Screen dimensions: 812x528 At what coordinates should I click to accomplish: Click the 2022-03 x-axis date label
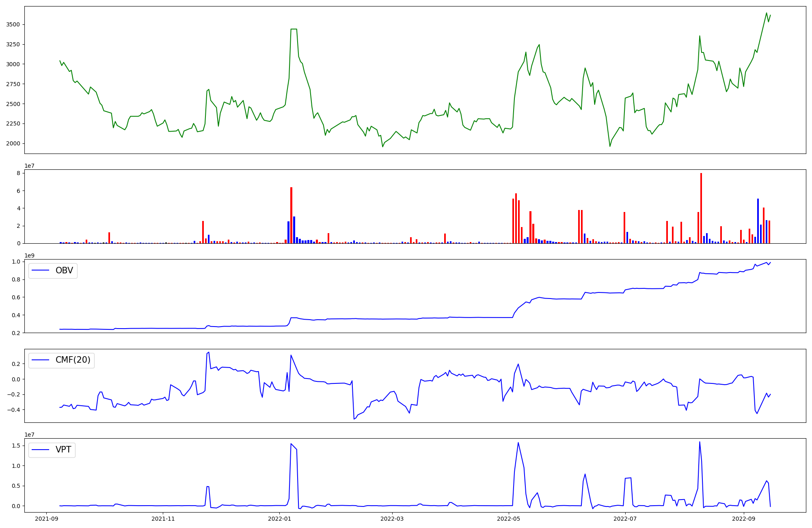point(392,519)
